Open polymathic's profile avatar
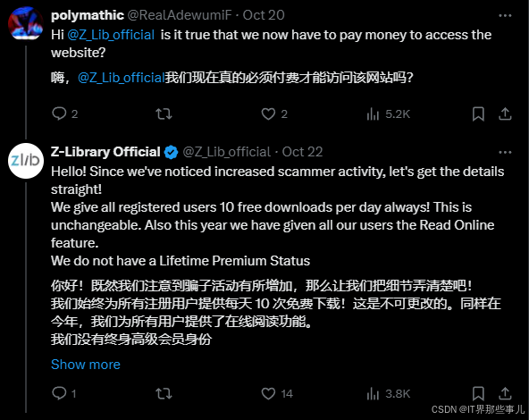Viewport: 529px width, 420px height. click(x=26, y=23)
